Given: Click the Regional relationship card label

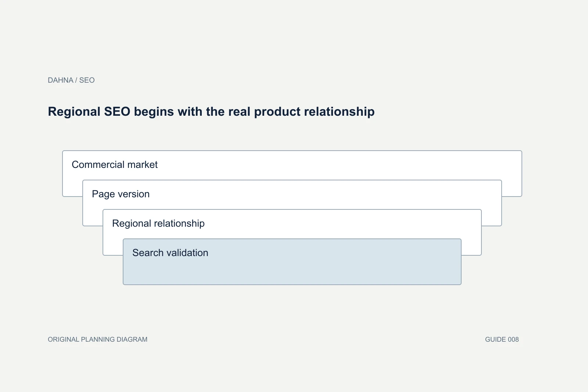Looking at the screenshot, I should (158, 223).
